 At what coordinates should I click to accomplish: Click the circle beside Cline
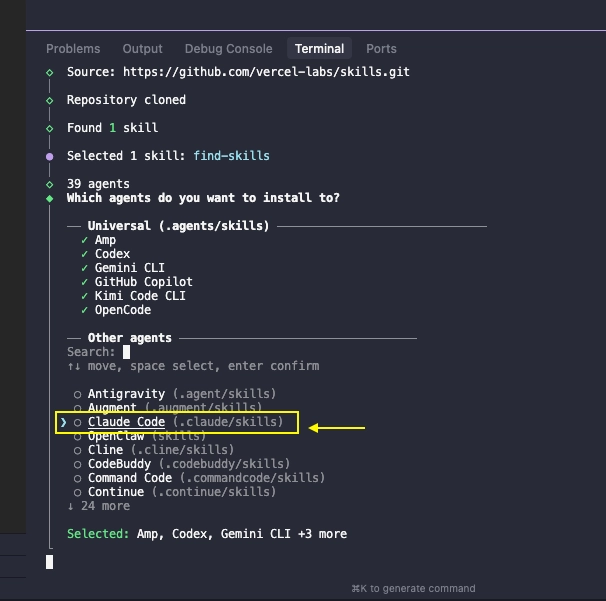[x=78, y=450]
